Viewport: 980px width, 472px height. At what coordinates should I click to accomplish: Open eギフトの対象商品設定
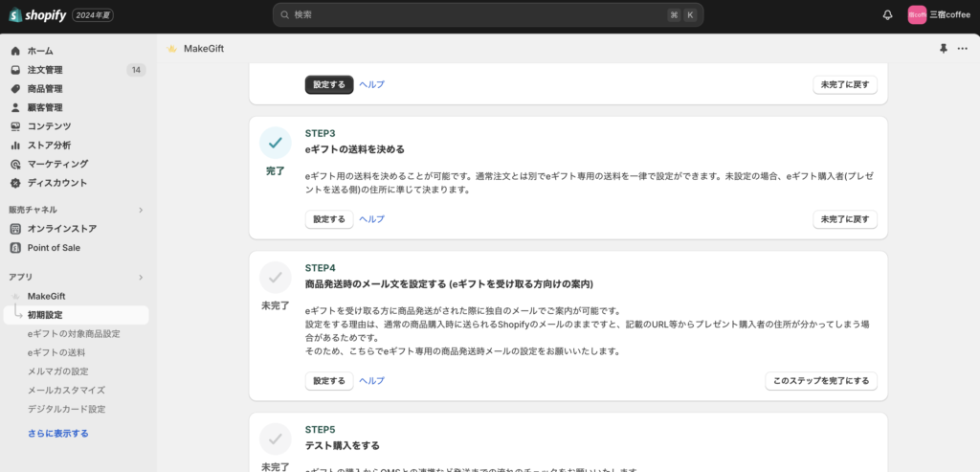pyautogui.click(x=74, y=334)
